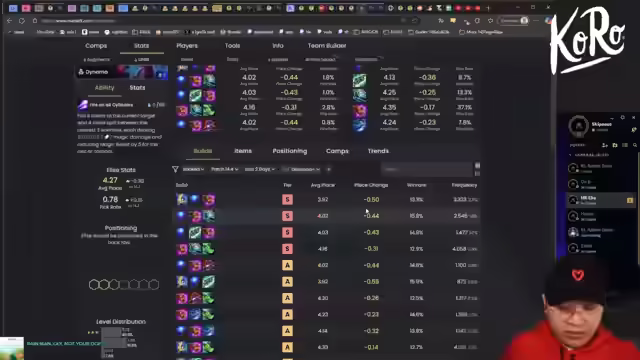Screen dimensions: 640x360
Task: Click the plus icon after the filter dropdowns
Action: coord(329,169)
